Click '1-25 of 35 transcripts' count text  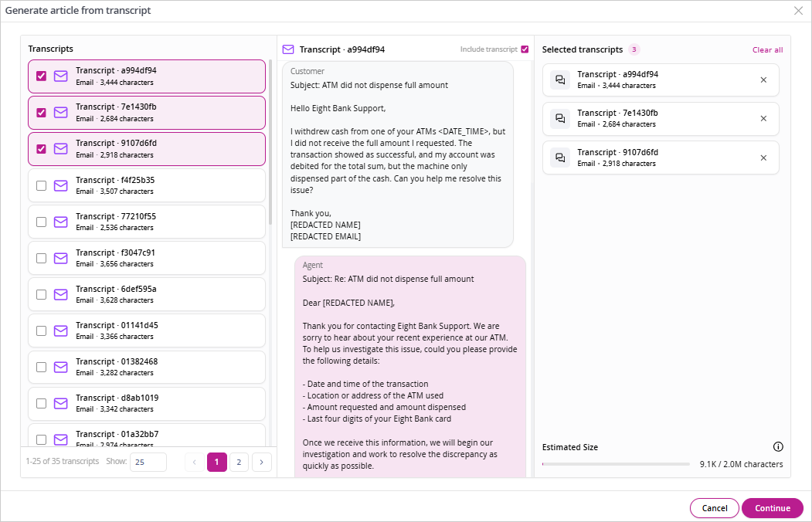coord(62,461)
